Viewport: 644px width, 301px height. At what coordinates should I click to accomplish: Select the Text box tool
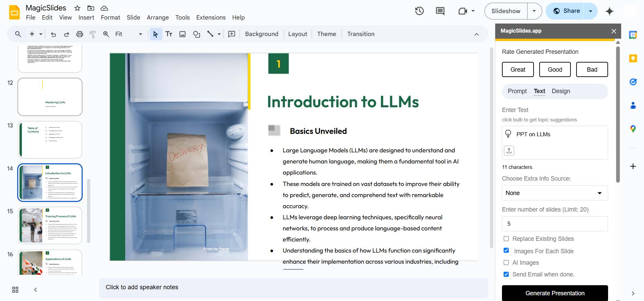coord(169,34)
